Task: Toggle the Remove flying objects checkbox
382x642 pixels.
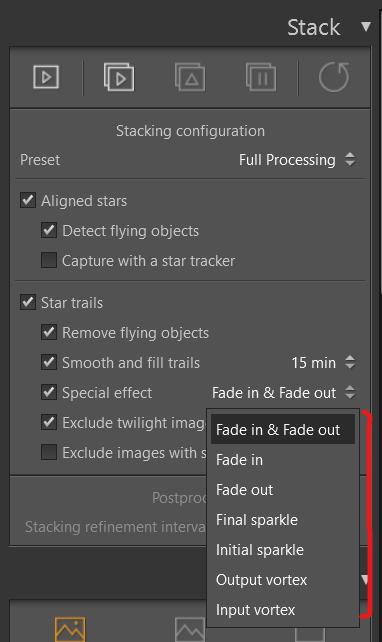Action: point(49,332)
